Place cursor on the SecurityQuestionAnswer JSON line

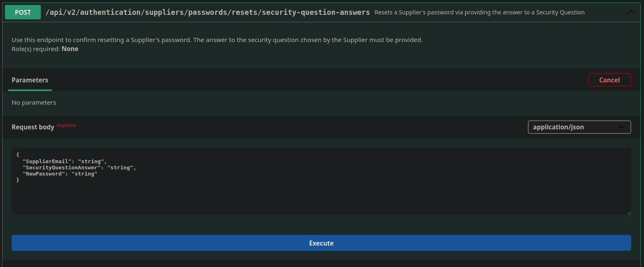[79, 168]
